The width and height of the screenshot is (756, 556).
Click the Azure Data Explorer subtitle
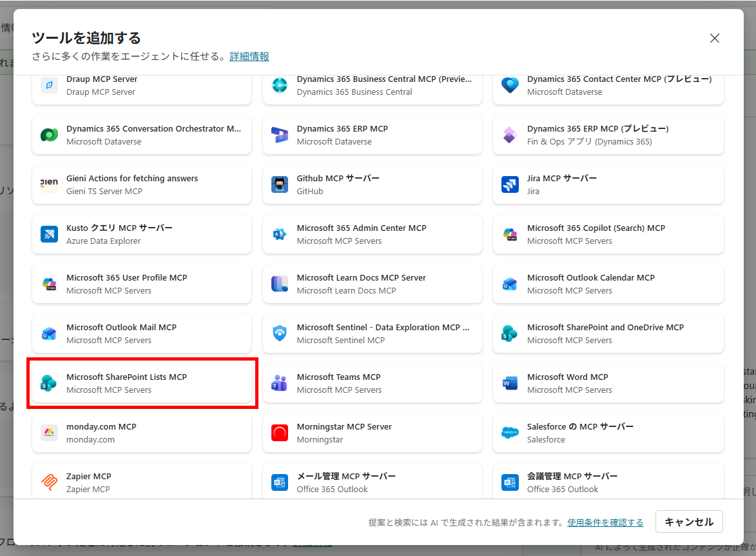point(104,241)
